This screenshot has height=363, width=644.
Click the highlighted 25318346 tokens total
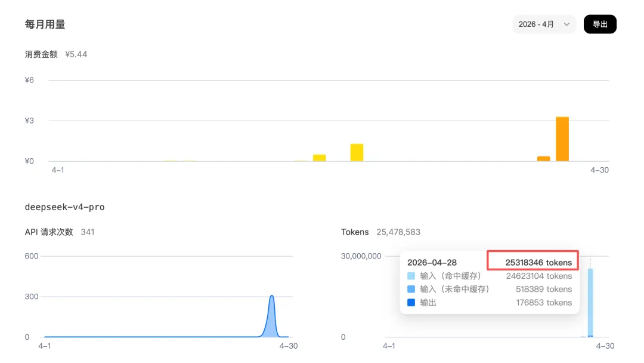click(x=538, y=263)
